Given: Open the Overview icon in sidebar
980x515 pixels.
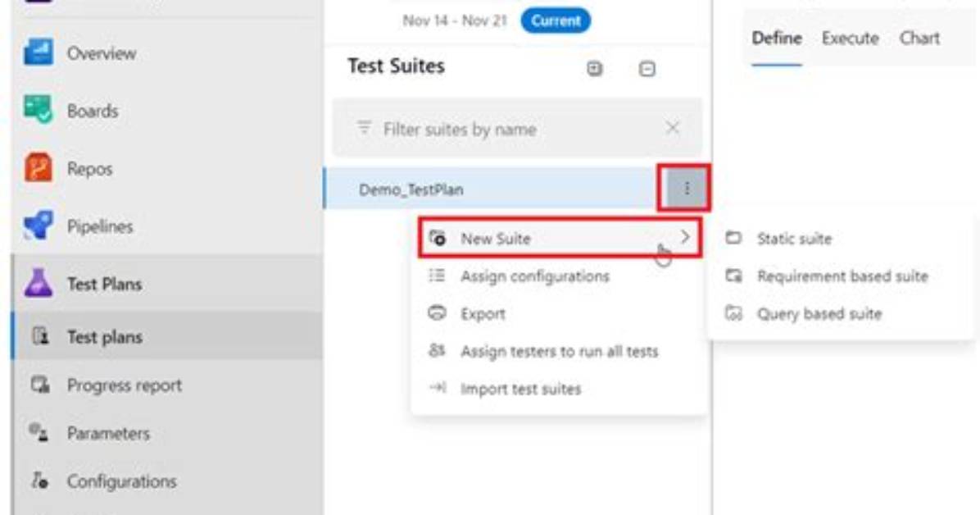Looking at the screenshot, I should tap(39, 52).
